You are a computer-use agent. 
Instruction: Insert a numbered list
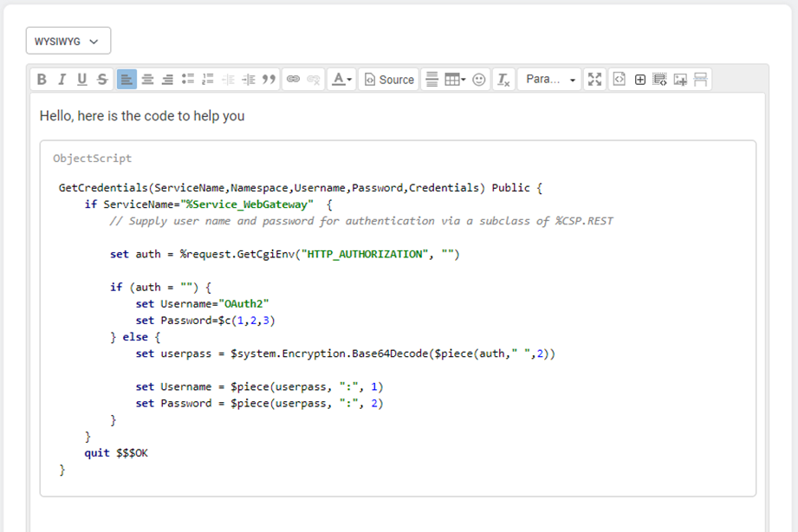point(208,80)
